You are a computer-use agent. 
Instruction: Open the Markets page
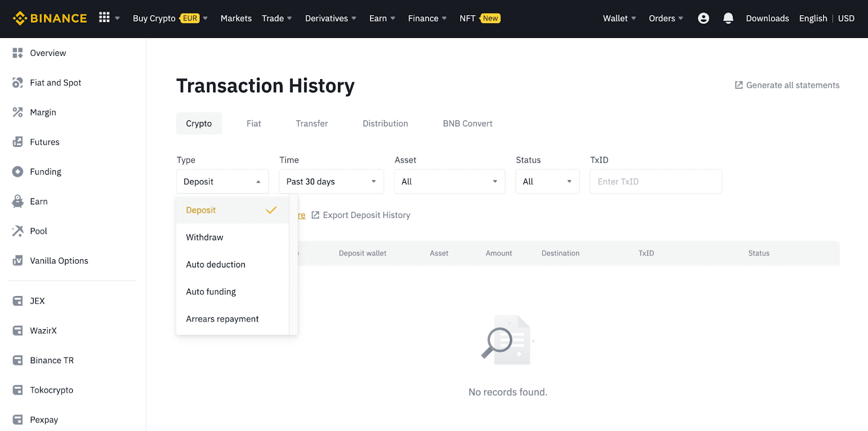pyautogui.click(x=236, y=18)
